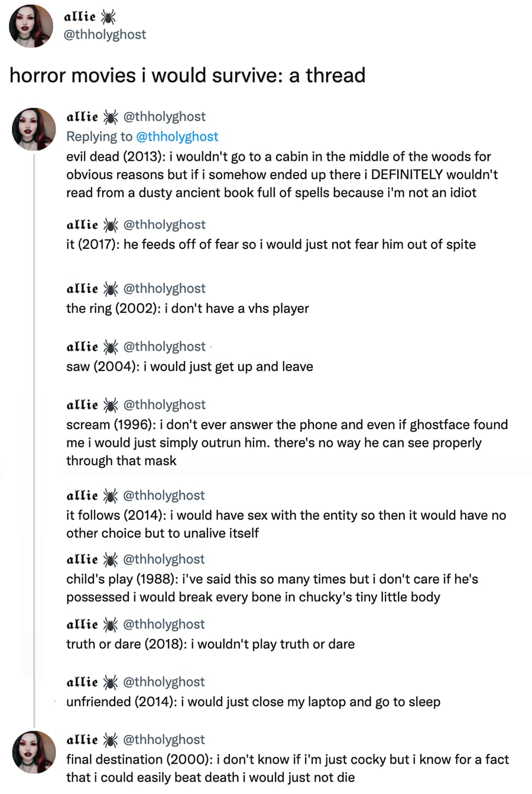Open the thread title tweet text
Screen dimensions: 532x794
[187, 75]
